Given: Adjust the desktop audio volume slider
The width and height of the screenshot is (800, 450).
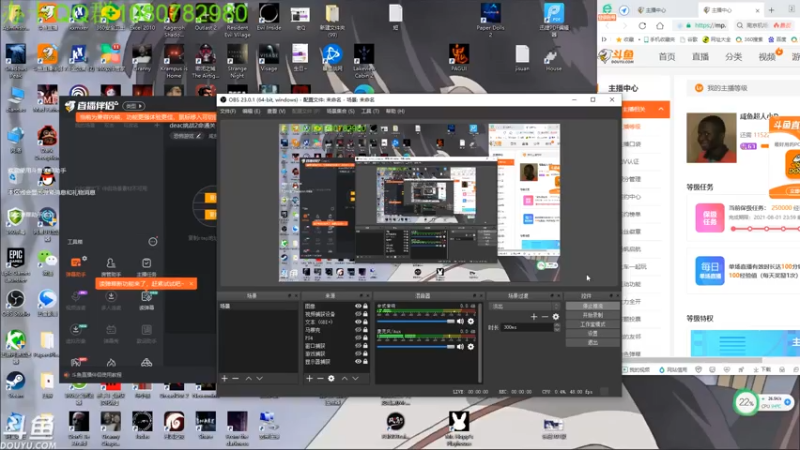Looking at the screenshot, I should 415,321.
